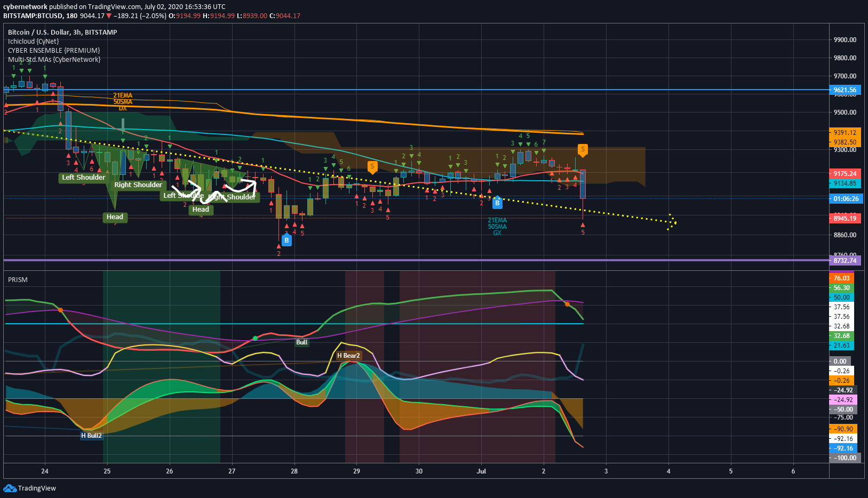This screenshot has width=868, height=498.
Task: Click the yellow dotted arrow tip
Action: (x=672, y=222)
